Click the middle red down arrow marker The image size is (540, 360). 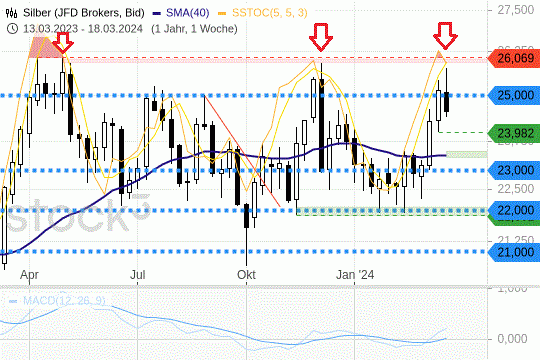(321, 37)
